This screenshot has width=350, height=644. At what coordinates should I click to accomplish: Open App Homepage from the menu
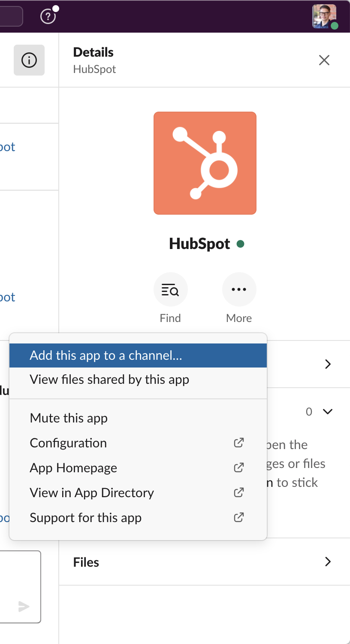click(x=73, y=468)
